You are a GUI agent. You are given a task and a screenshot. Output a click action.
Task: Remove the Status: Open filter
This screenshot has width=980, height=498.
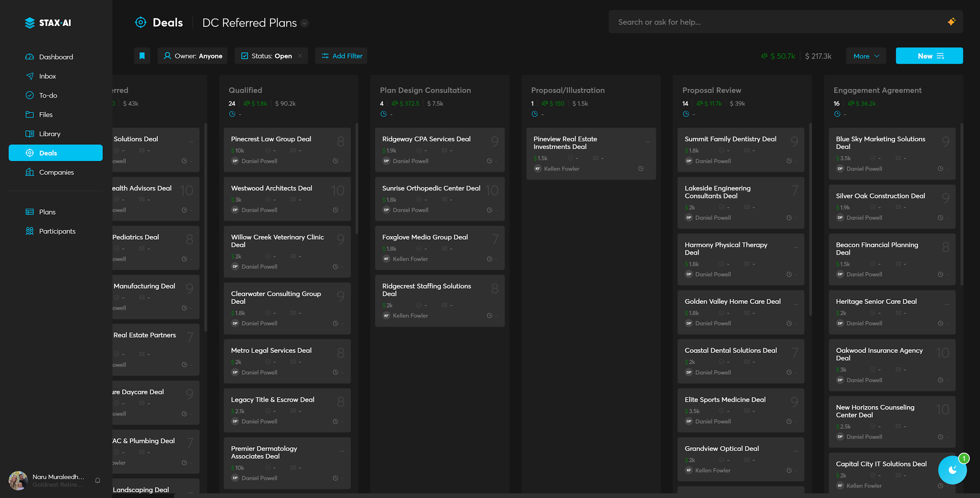click(300, 56)
